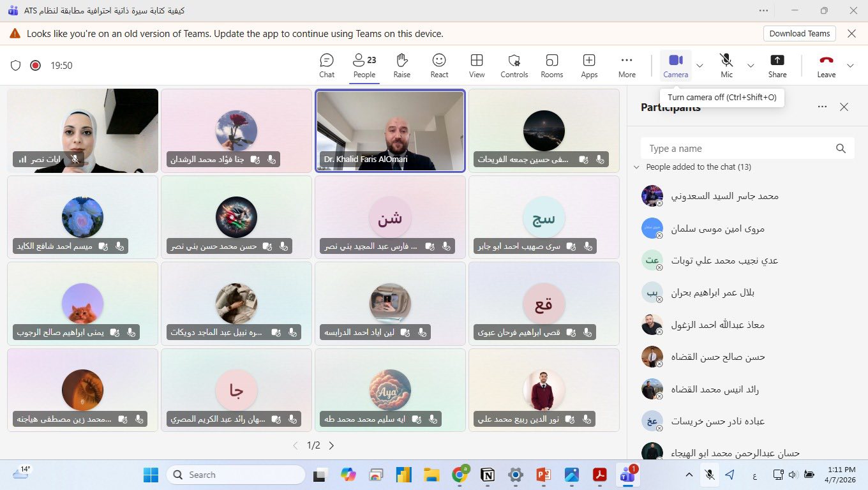Screen dimensions: 868x490
Task: Open the View layout options
Action: (x=477, y=65)
